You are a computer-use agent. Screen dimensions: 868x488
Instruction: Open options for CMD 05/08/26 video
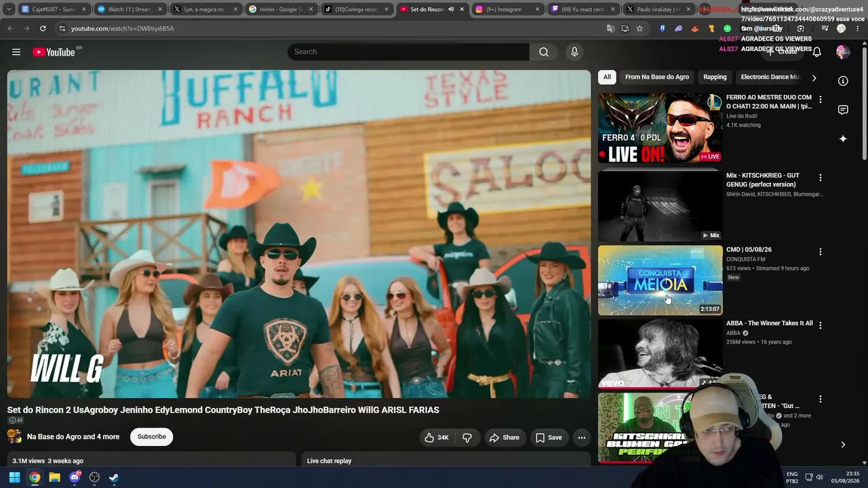pos(821,252)
